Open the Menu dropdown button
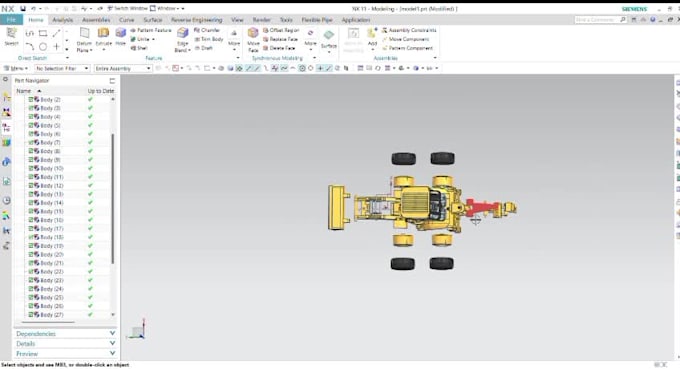This screenshot has width=680, height=369. click(16, 69)
